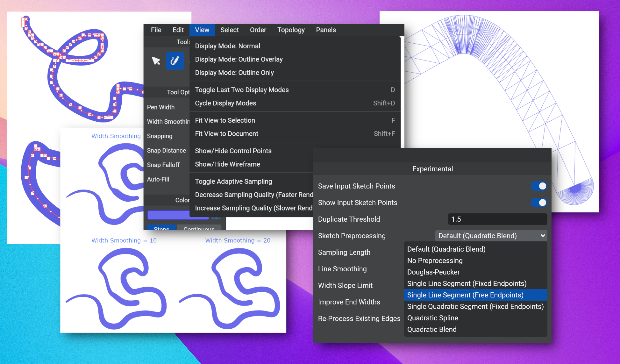The height and width of the screenshot is (364, 620).
Task: Click Fit View to Document
Action: click(x=227, y=133)
